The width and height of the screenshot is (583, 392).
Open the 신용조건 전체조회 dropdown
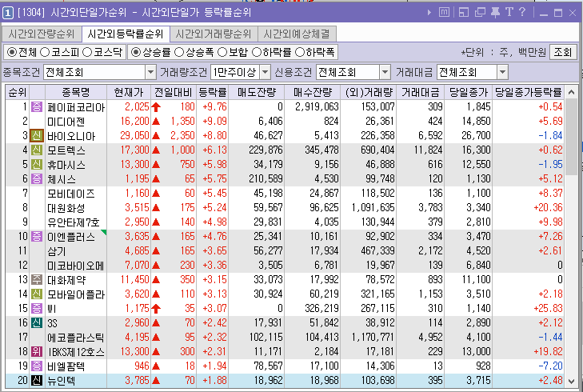tap(385, 72)
